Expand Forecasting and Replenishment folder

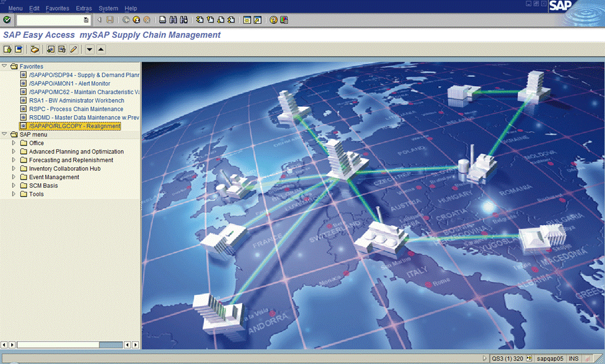pos(14,160)
